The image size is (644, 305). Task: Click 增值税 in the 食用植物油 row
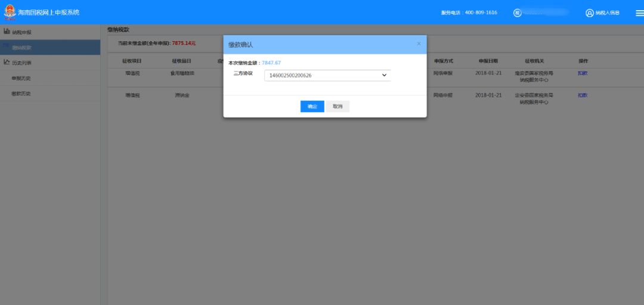(x=132, y=73)
